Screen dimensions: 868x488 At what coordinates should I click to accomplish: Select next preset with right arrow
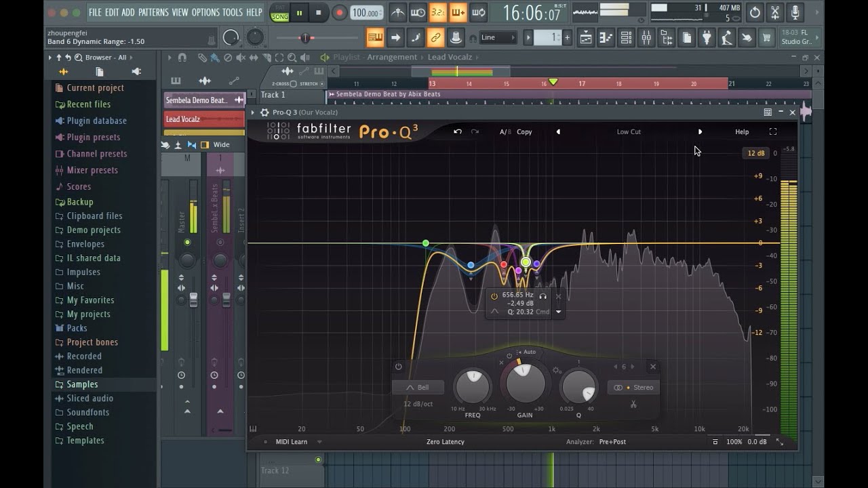click(x=700, y=131)
